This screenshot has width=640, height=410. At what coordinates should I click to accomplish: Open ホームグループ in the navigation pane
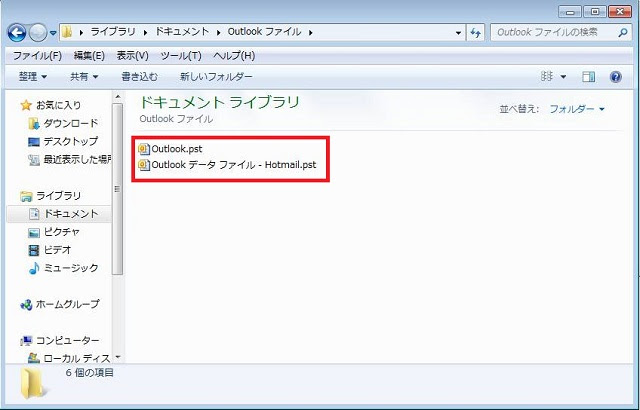coord(68,304)
